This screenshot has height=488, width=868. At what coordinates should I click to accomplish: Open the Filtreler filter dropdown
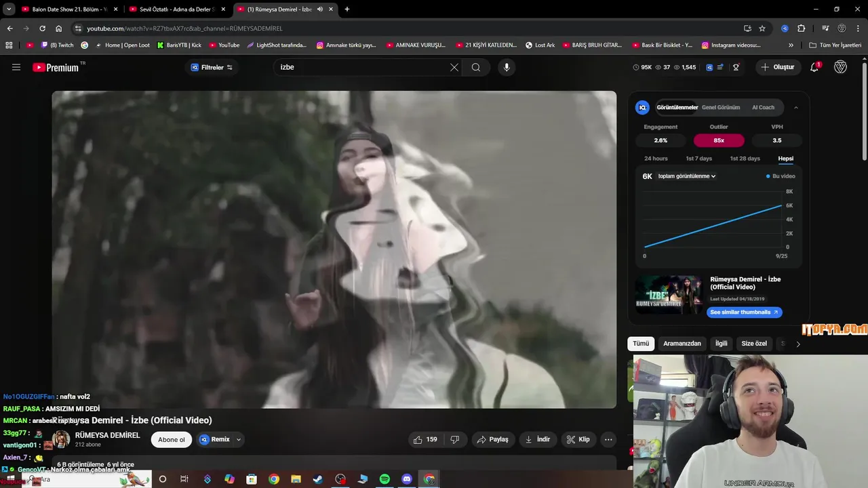point(212,67)
